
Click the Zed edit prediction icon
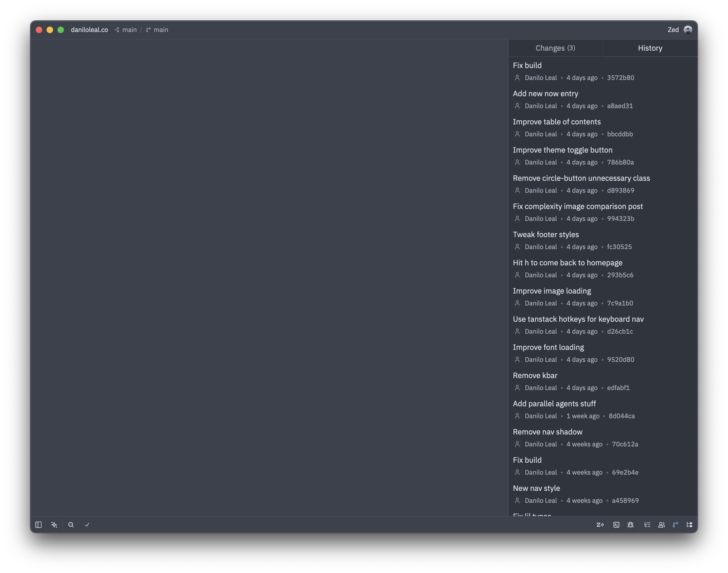point(600,525)
